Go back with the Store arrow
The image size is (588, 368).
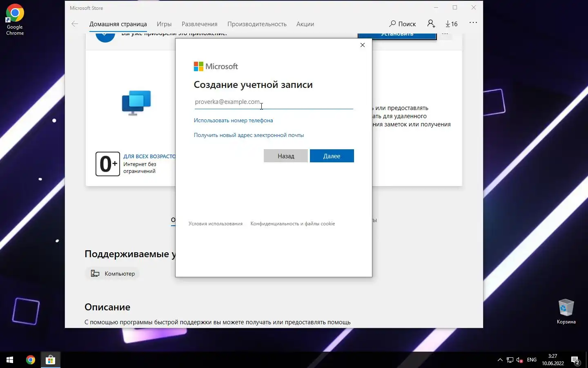(x=75, y=24)
